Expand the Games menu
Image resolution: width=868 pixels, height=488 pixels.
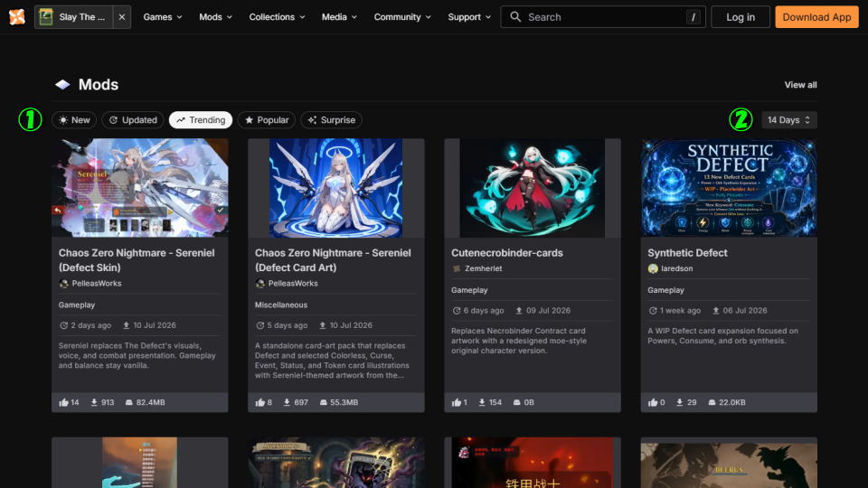(x=163, y=17)
